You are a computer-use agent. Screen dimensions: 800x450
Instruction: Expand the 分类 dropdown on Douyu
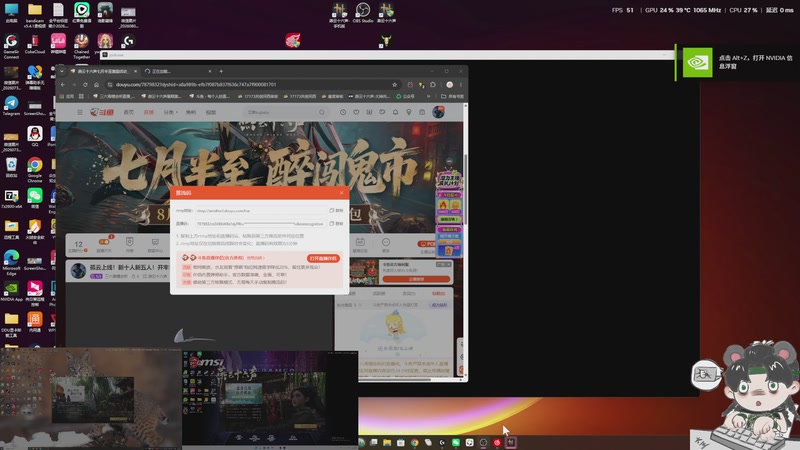(x=170, y=112)
